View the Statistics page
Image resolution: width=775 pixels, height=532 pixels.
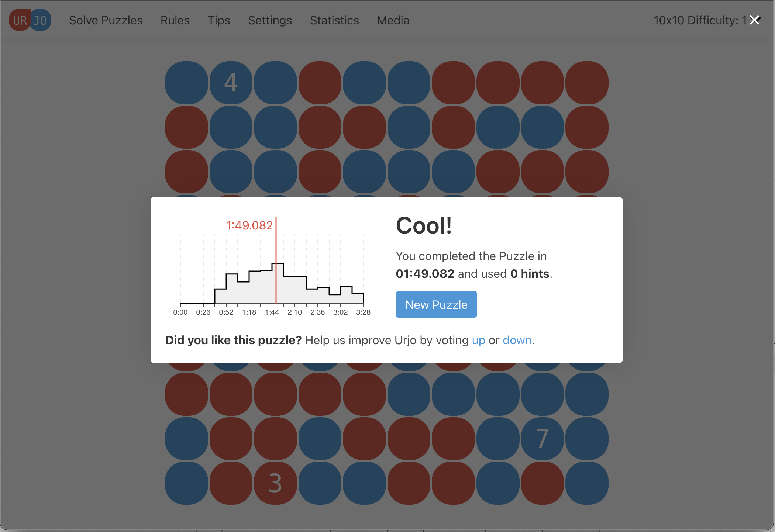(334, 20)
